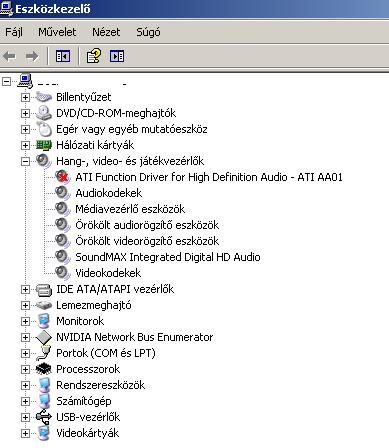The height and width of the screenshot is (448, 389).
Task: Open the Művelet menu
Action: point(57,32)
